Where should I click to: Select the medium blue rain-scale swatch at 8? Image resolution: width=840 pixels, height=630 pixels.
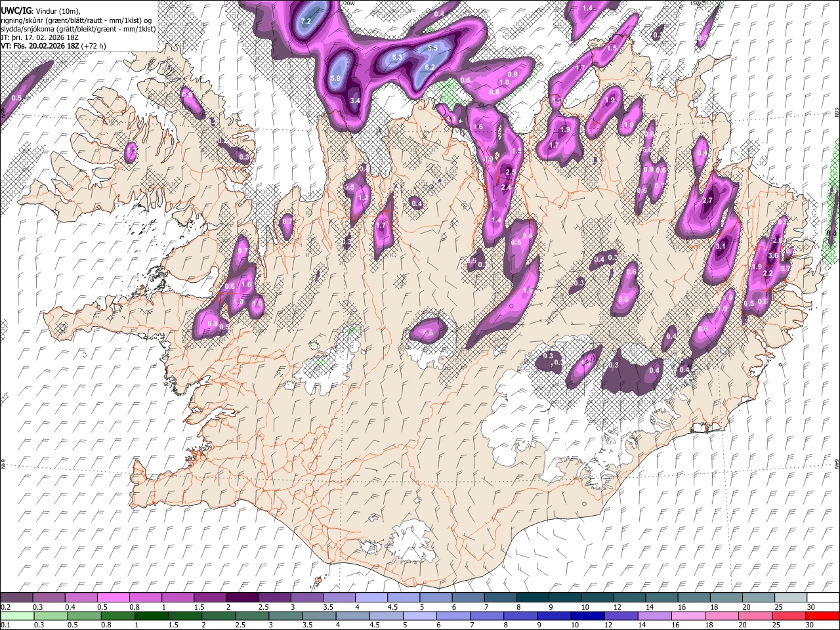point(520,616)
